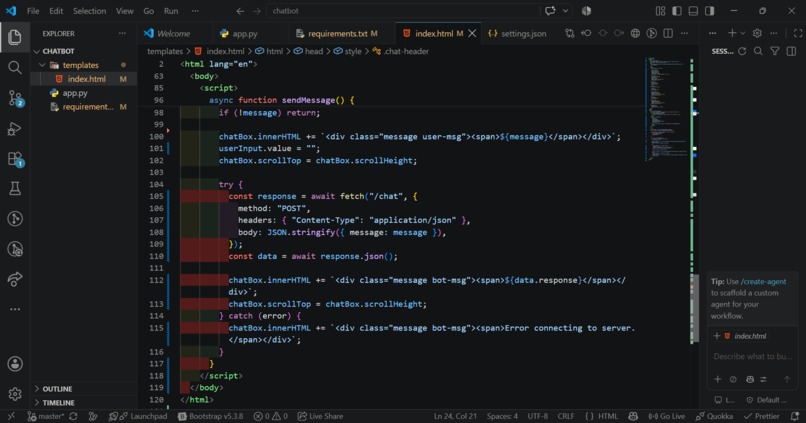This screenshot has height=423, width=806.
Task: Open changes compare icon in editor toolbar
Action: click(570, 33)
